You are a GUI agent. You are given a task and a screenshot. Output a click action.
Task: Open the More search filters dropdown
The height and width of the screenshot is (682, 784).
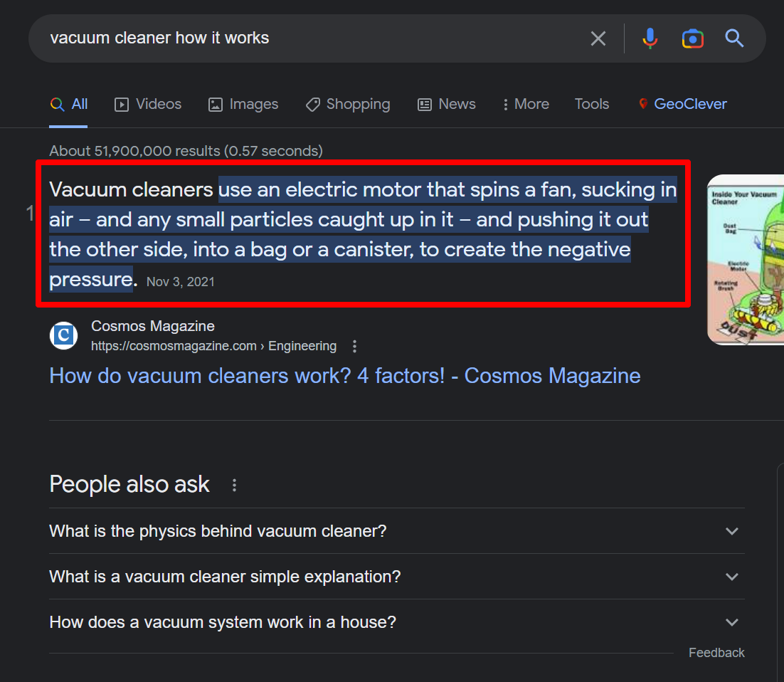coord(526,104)
